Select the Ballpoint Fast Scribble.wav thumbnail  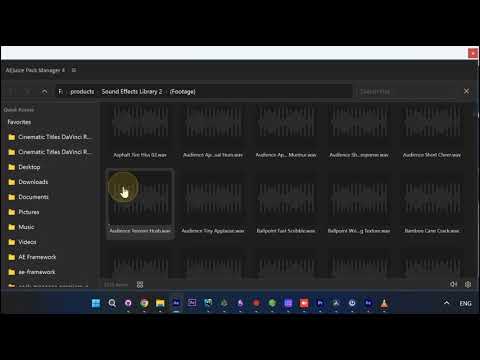click(286, 204)
